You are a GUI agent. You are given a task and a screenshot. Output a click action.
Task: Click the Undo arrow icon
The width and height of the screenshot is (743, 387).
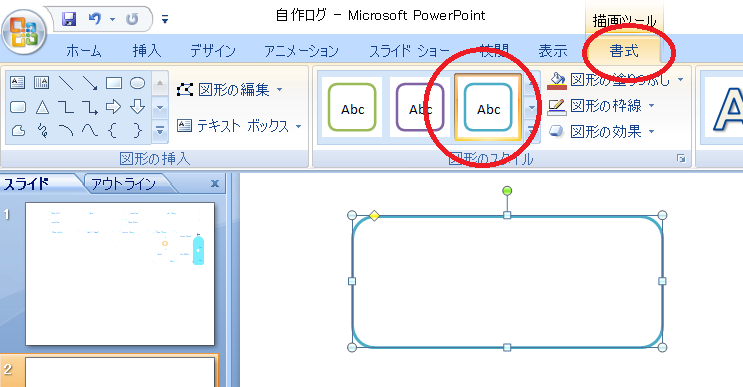pyautogui.click(x=95, y=19)
